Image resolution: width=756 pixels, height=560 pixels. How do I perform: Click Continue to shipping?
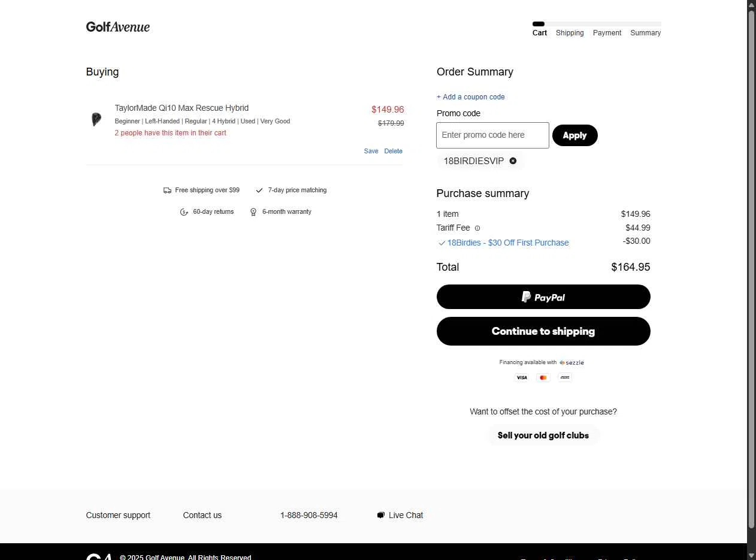point(543,331)
